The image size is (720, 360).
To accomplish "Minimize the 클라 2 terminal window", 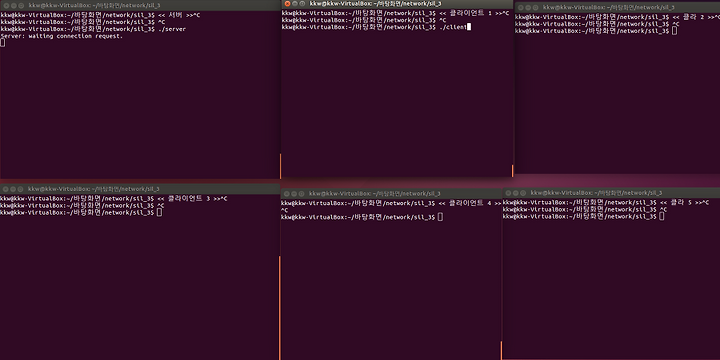I will click(x=528, y=8).
